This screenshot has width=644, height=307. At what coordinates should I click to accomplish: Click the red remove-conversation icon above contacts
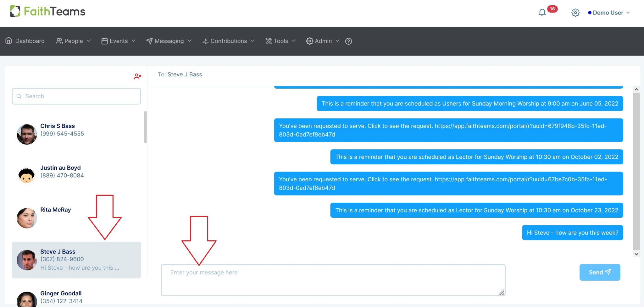137,76
